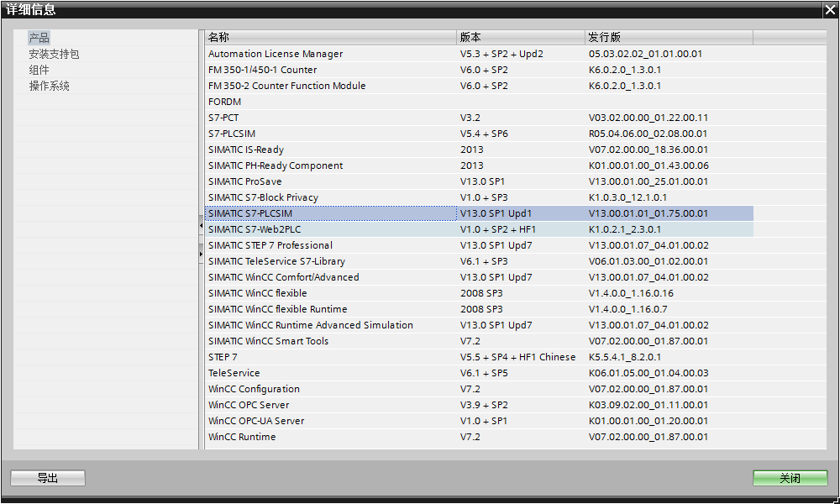Image resolution: width=840 pixels, height=504 pixels.
Task: Select the SIMATIC WinCC flexible row
Action: coord(479,293)
